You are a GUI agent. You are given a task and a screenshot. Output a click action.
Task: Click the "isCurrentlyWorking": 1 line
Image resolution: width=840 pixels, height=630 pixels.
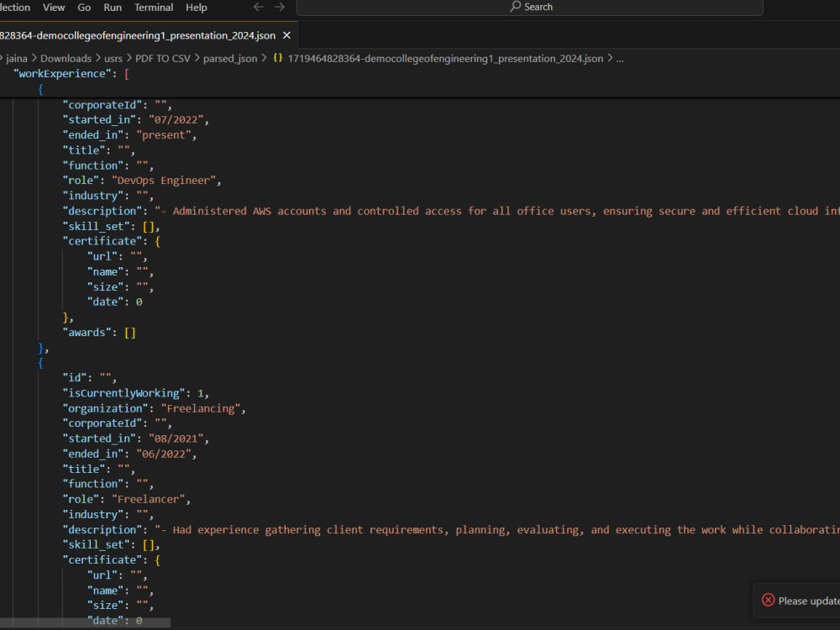135,393
